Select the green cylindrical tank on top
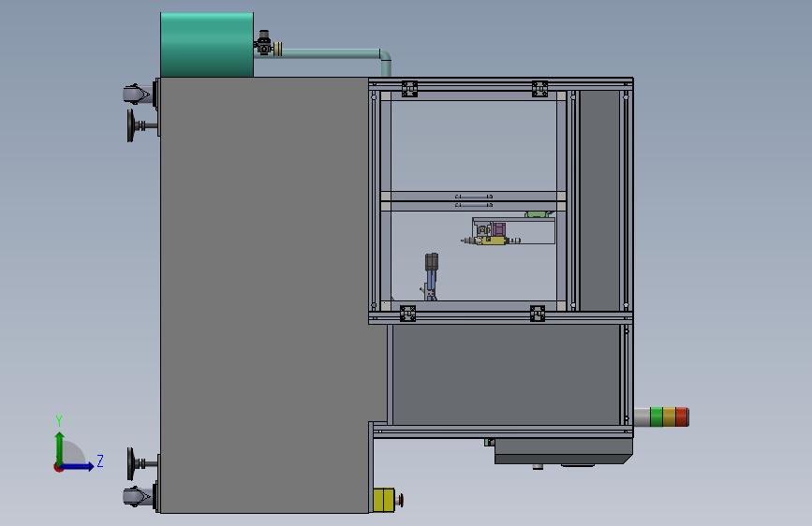This screenshot has width=812, height=526. (x=207, y=45)
